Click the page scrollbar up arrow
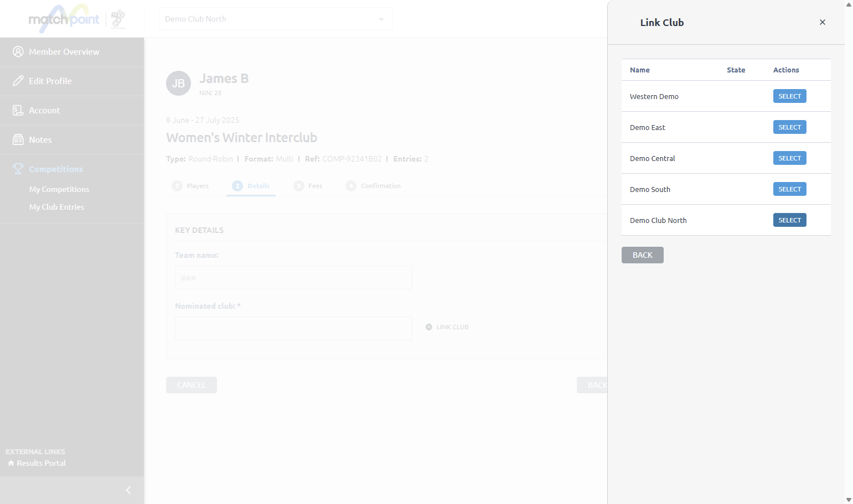This screenshot has width=853, height=504. click(849, 4)
